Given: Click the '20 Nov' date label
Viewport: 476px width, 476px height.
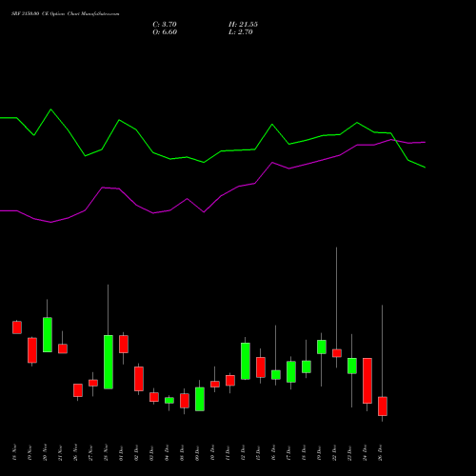Looking at the screenshot, I should click(x=45, y=452).
